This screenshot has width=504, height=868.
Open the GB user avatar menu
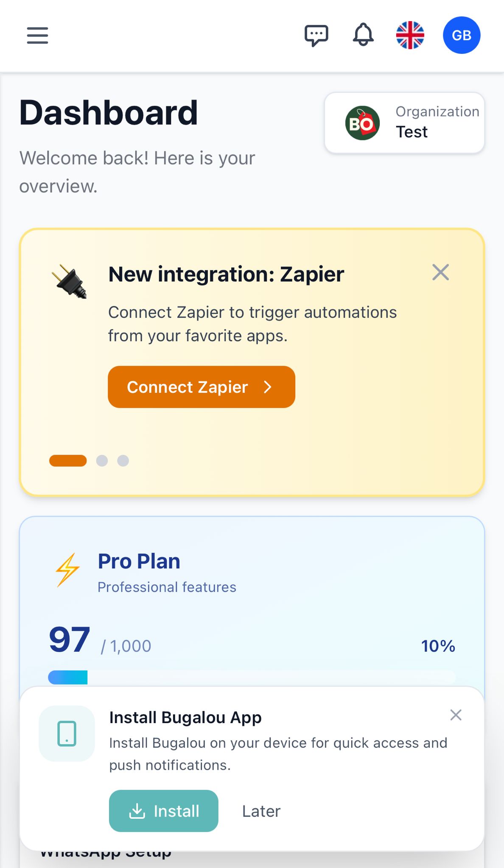tap(462, 35)
